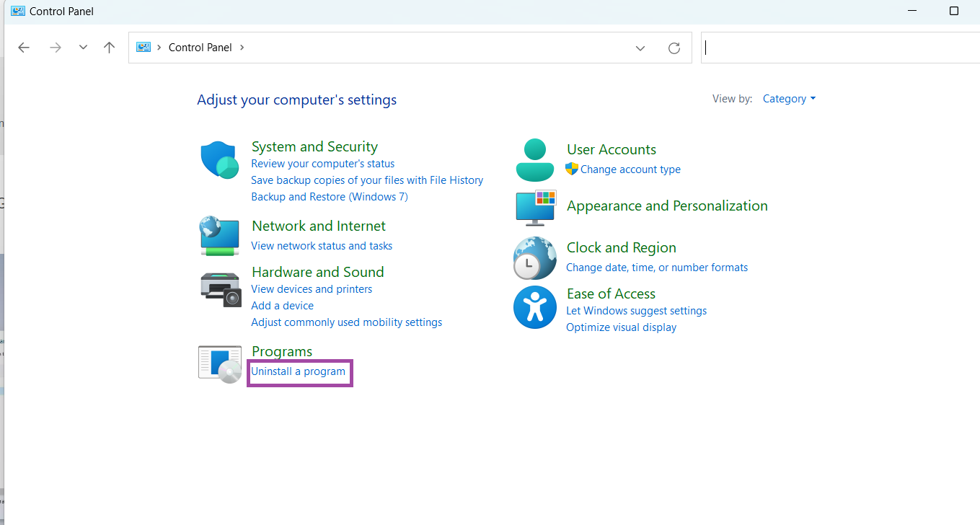The width and height of the screenshot is (980, 525).
Task: Click the Clock and Region globe icon
Action: [x=535, y=258]
